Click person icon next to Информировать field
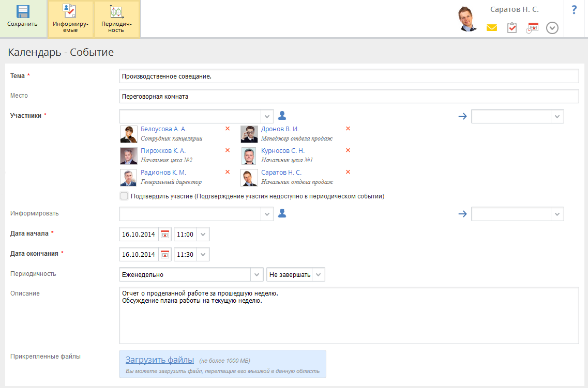 [282, 213]
